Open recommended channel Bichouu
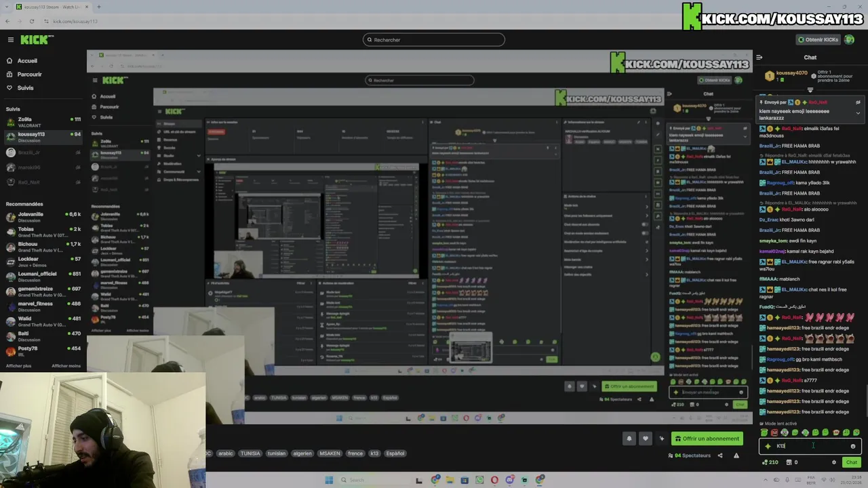Viewport: 868px width, 488px height. 43,247
